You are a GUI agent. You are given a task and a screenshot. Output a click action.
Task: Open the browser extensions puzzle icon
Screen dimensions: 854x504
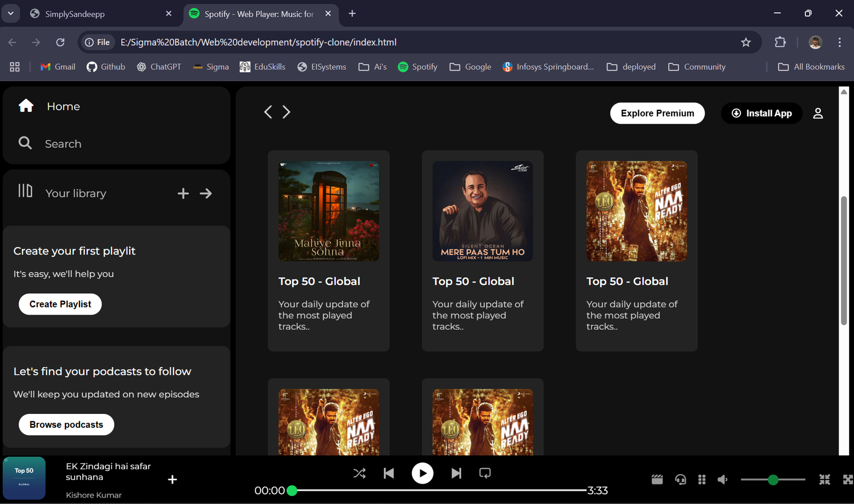[x=780, y=42]
